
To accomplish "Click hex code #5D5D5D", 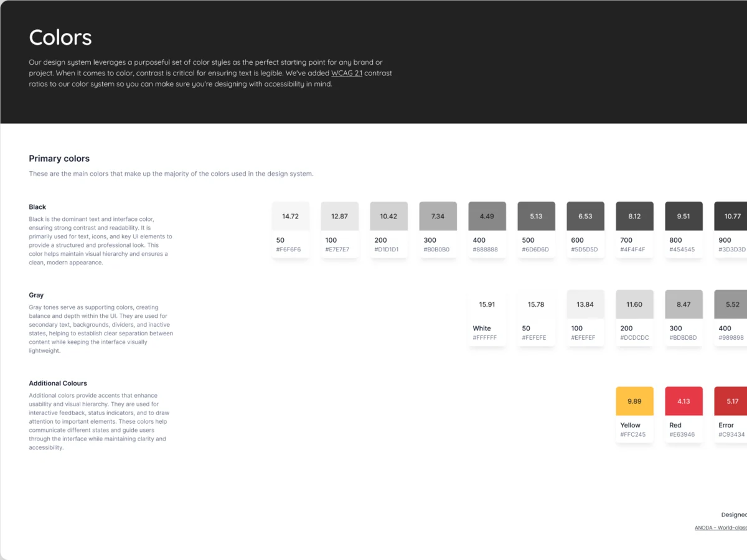I will [x=585, y=250].
